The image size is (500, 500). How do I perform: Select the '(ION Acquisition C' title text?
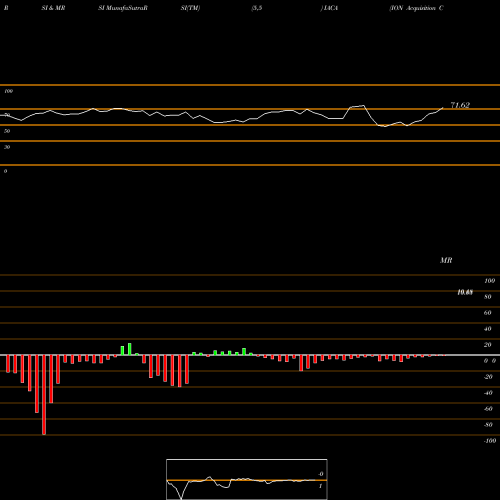coord(416,8)
